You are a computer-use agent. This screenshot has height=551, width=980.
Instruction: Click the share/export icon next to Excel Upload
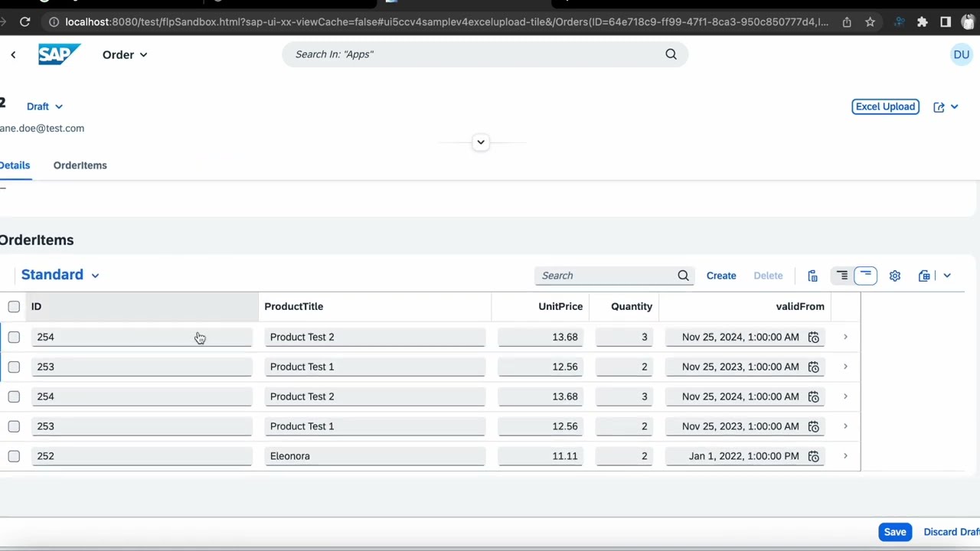tap(939, 106)
